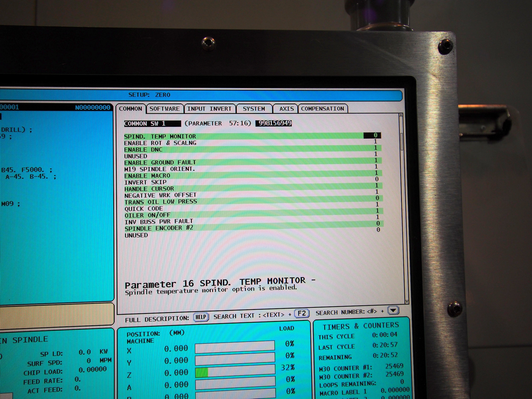Click scrollbar down arrow in parameter panel
The height and width of the screenshot is (399, 532).
[407, 302]
